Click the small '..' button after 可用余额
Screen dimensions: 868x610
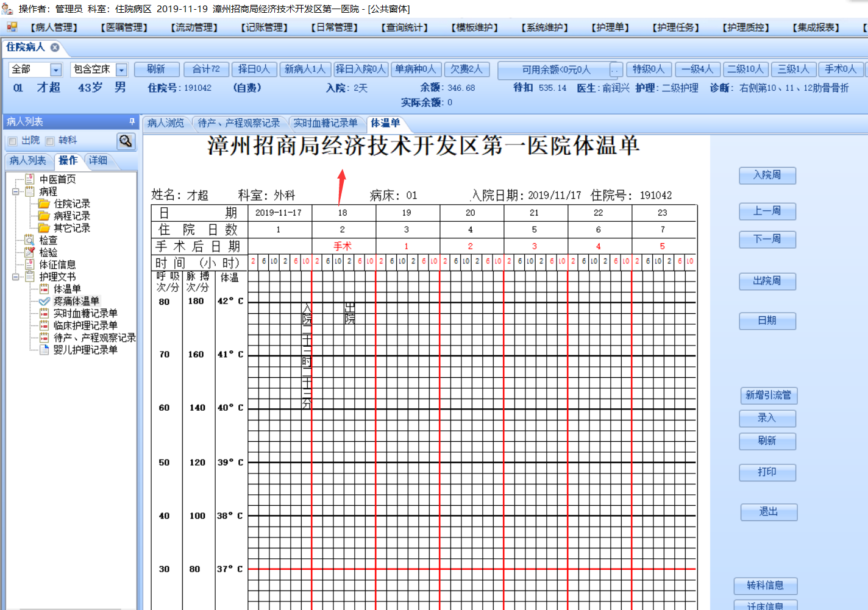point(616,70)
